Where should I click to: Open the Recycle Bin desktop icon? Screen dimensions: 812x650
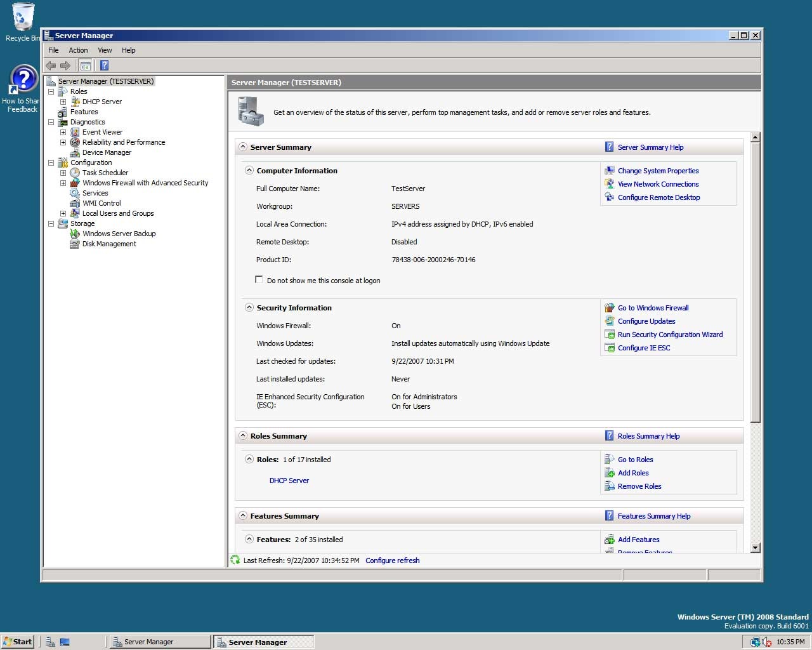click(23, 22)
